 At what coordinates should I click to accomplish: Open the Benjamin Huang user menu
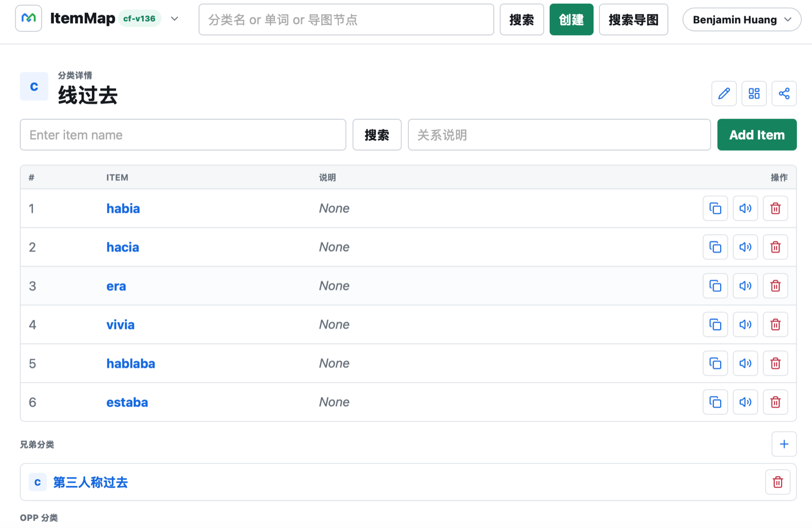pyautogui.click(x=741, y=19)
